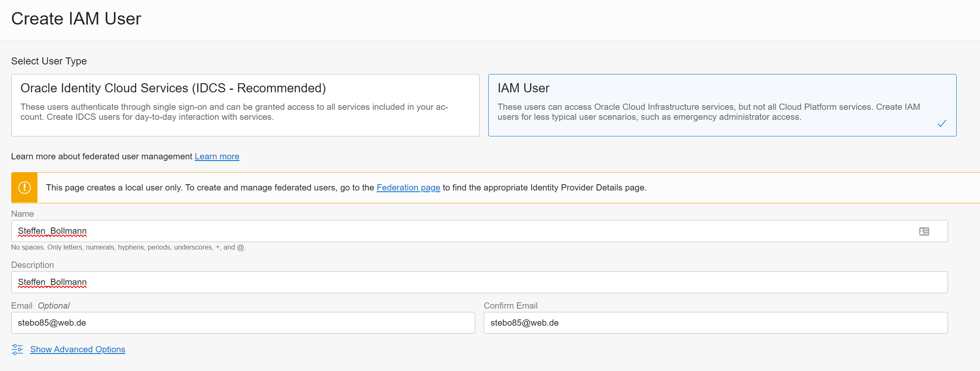Click the contact card autofill icon in Name field
980x371 pixels.
924,231
